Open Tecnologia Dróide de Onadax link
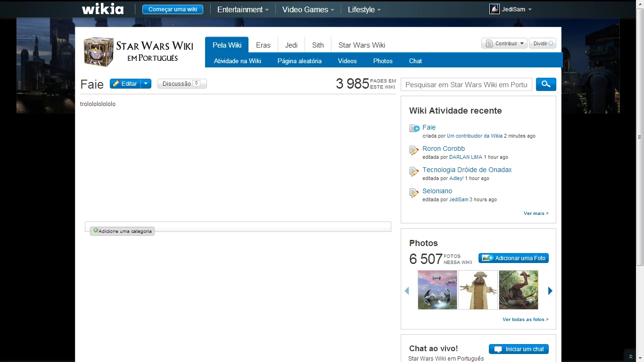The height and width of the screenshot is (362, 644). point(467,170)
